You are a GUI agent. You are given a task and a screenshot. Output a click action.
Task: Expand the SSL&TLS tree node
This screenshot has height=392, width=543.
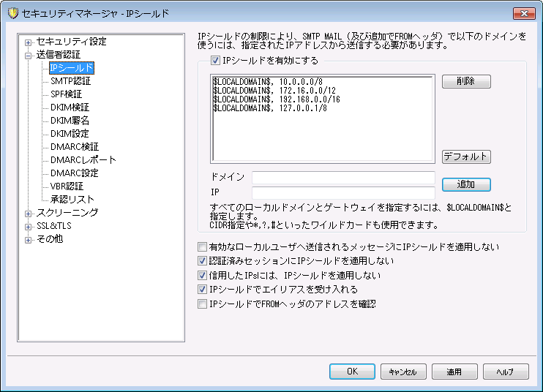[29, 226]
